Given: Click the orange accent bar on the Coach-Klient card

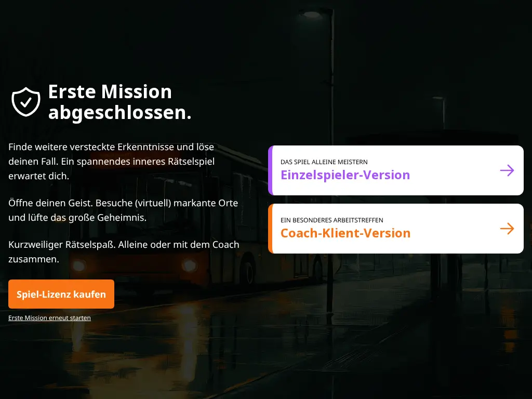Looking at the screenshot, I should point(271,229).
